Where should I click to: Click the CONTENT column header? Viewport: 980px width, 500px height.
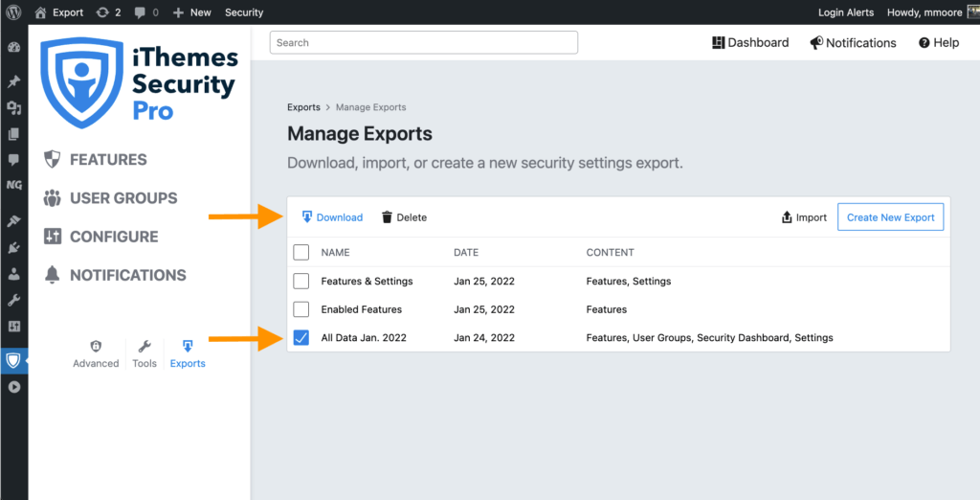point(610,252)
